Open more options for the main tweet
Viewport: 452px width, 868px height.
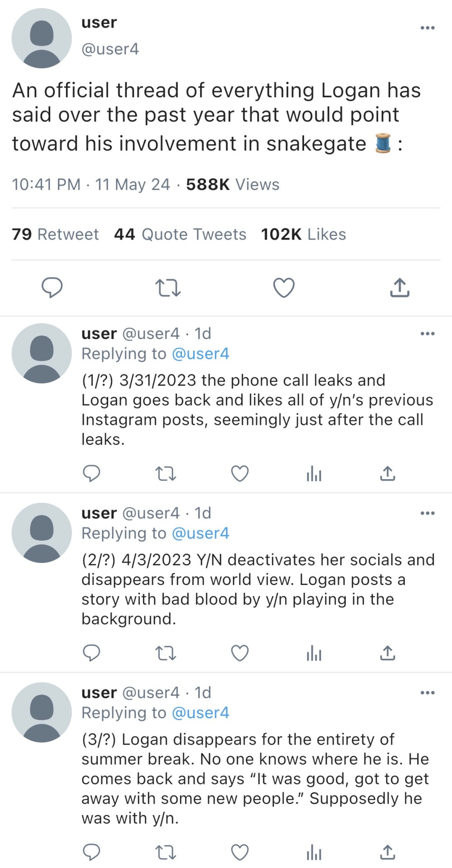click(427, 28)
